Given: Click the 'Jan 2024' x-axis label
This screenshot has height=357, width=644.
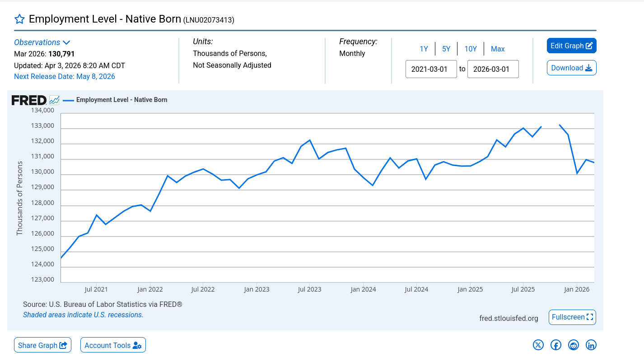Looking at the screenshot, I should tap(363, 289).
